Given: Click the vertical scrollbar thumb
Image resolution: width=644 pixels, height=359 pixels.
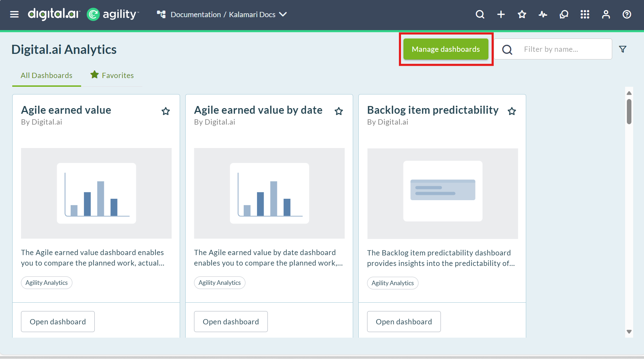Looking at the screenshot, I should pos(629,112).
